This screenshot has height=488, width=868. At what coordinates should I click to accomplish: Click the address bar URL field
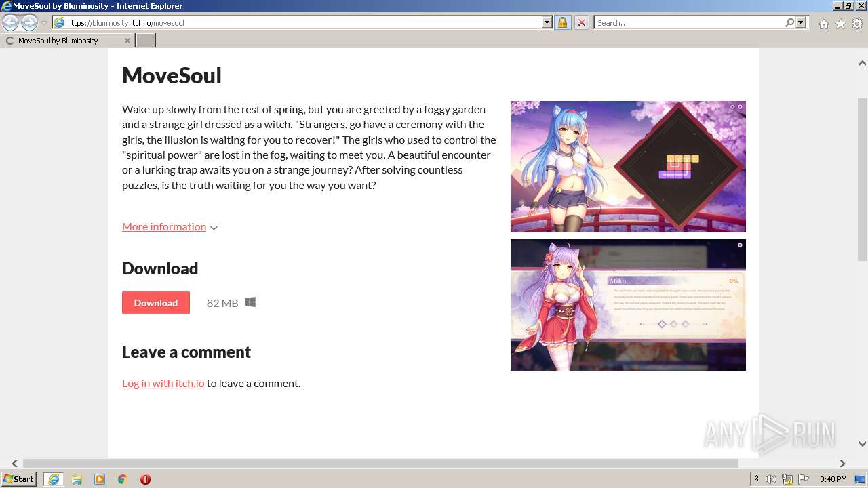302,22
